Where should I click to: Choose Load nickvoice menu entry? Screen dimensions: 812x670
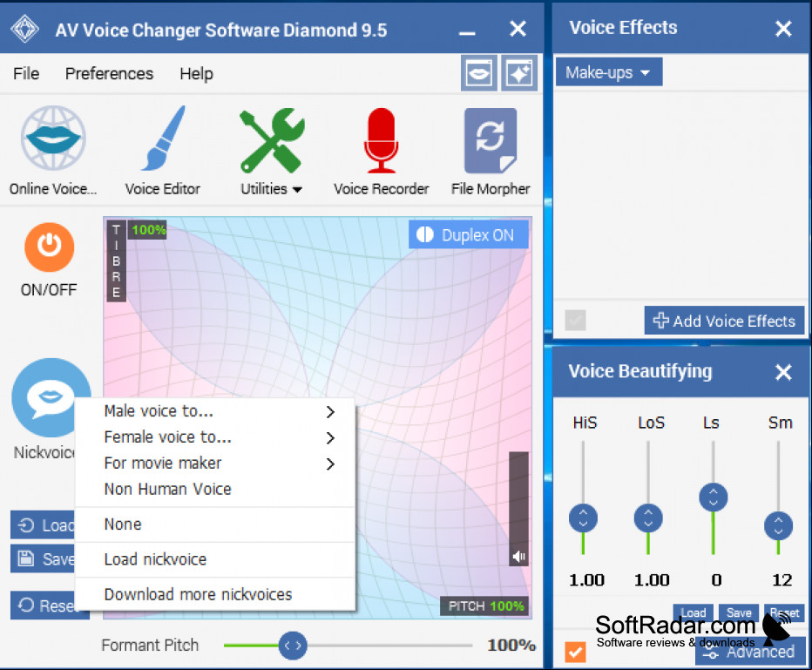[215, 559]
